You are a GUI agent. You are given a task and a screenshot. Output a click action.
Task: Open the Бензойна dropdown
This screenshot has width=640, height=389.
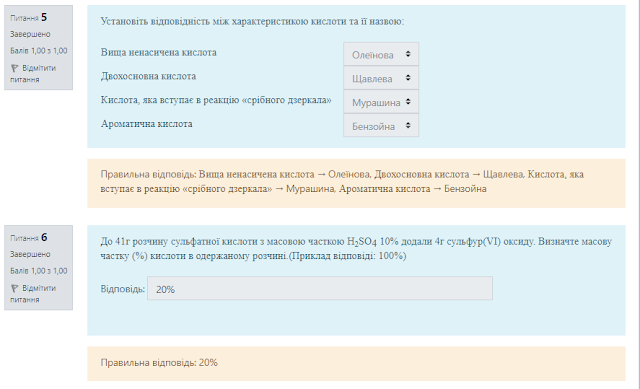point(381,126)
